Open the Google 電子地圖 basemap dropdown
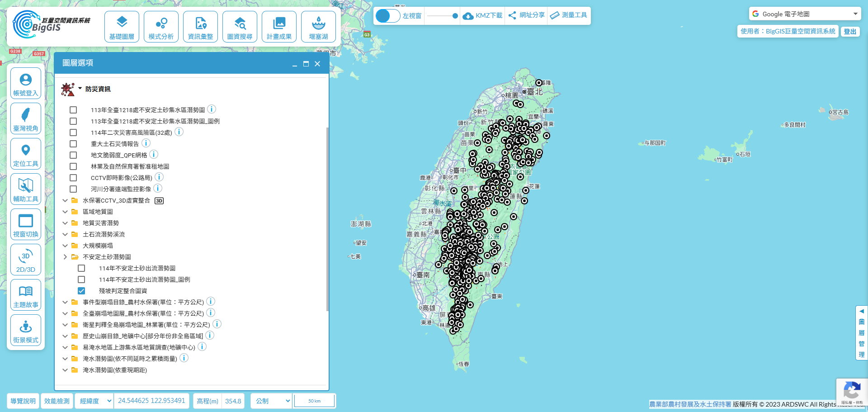This screenshot has width=868, height=412. tap(805, 14)
